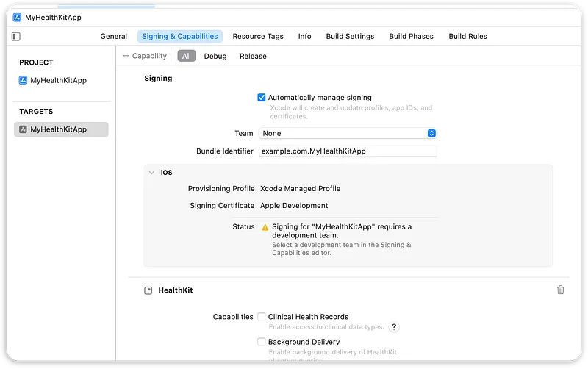Enable Clinical Health Records checkbox

pos(262,317)
